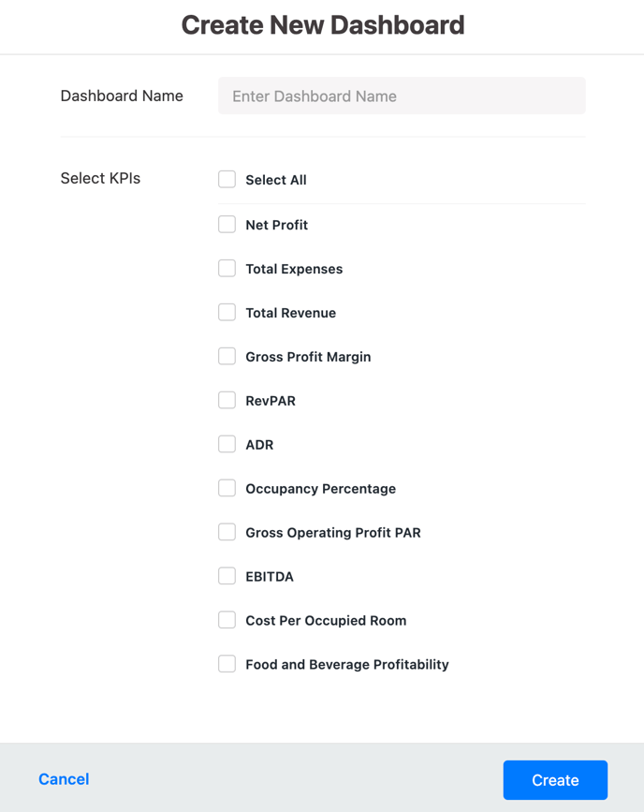
Task: Click the Occupancy Percentage label text
Action: 320,489
